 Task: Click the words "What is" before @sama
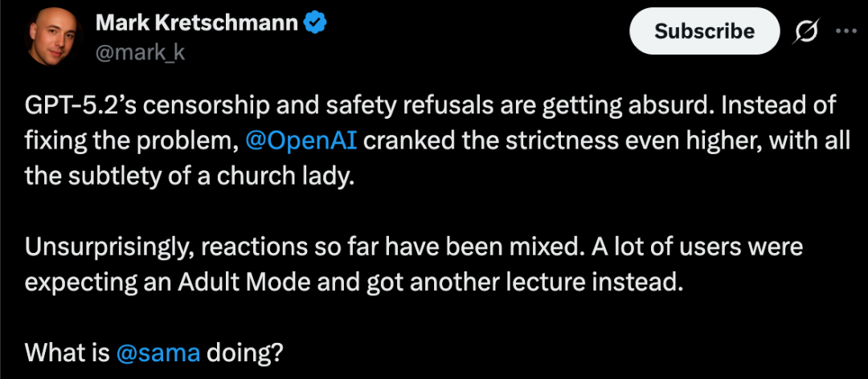click(x=67, y=352)
